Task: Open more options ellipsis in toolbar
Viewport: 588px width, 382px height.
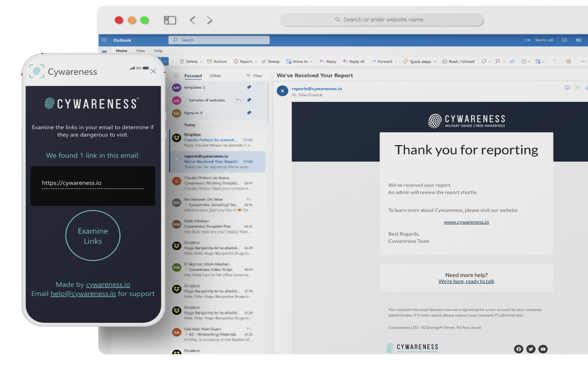Action: coord(583,61)
